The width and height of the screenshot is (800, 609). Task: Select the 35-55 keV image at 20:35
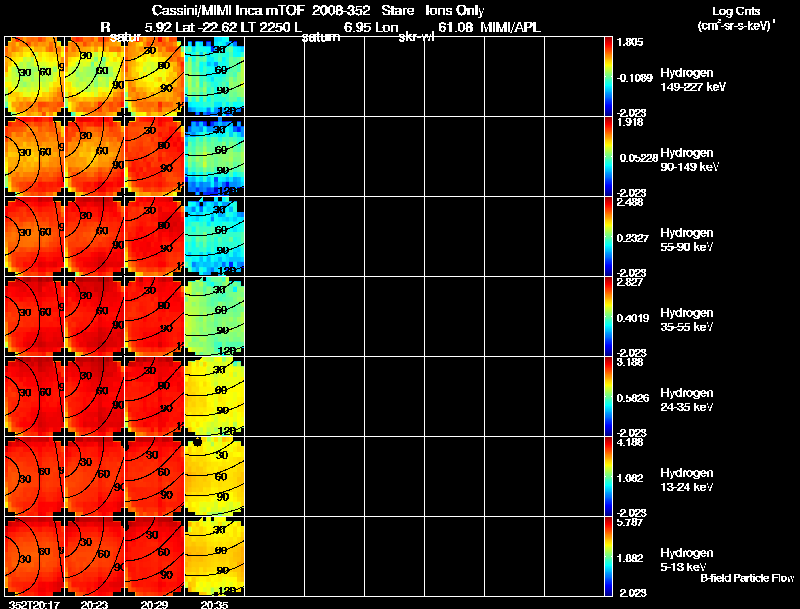214,316
